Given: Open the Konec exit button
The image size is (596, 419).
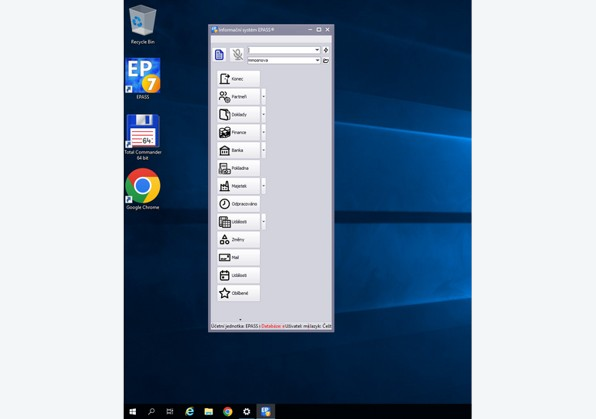Looking at the screenshot, I should pyautogui.click(x=238, y=79).
